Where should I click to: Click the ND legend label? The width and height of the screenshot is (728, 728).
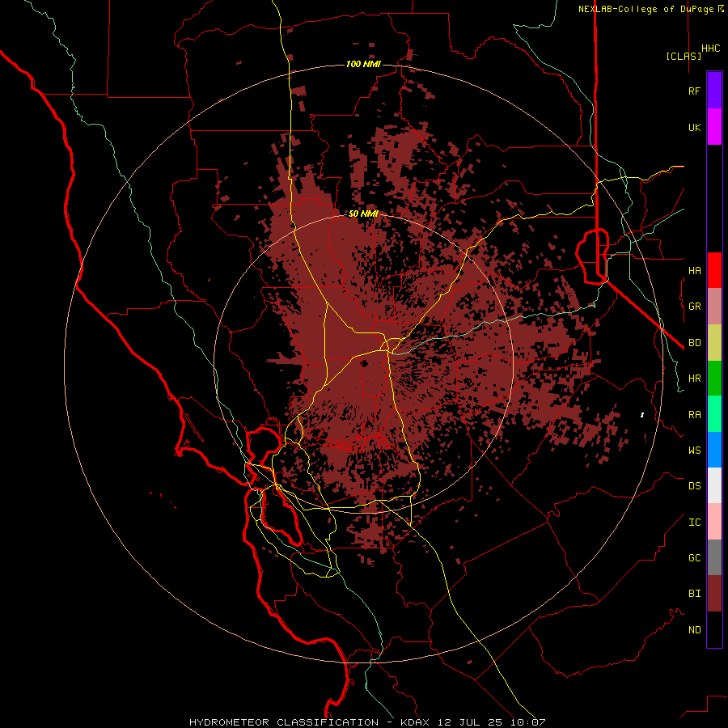pyautogui.click(x=694, y=629)
